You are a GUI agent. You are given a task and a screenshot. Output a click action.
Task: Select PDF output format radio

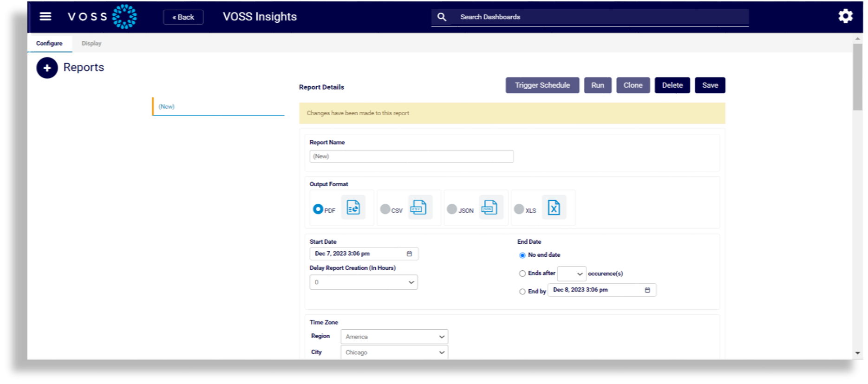point(318,209)
